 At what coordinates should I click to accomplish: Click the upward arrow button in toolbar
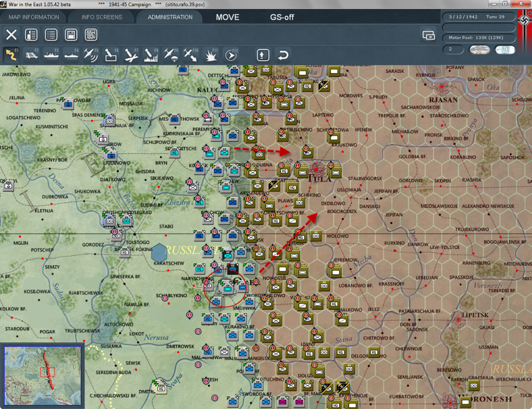point(263,55)
